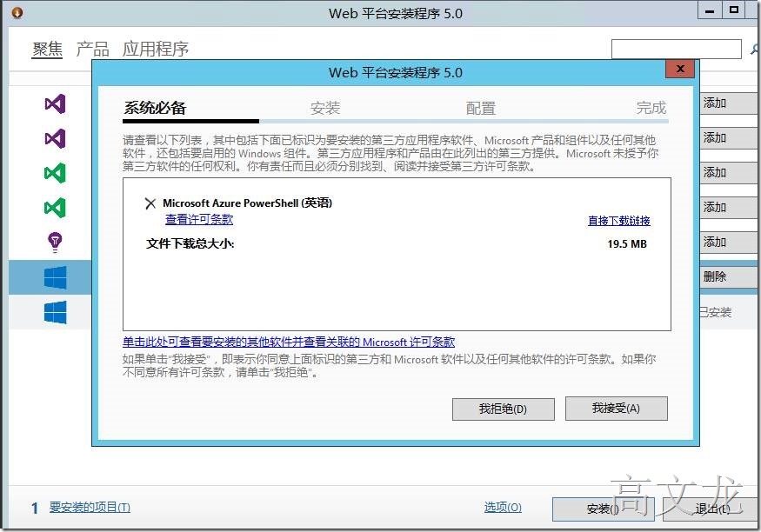761x532 pixels.
Task: Click 添加 for second green Visual Studio
Action: (x=729, y=208)
